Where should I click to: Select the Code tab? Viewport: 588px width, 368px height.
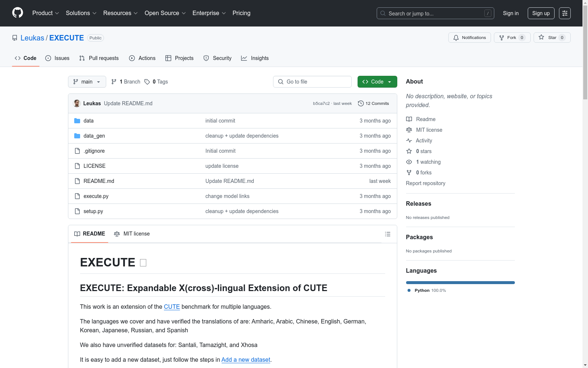click(26, 58)
